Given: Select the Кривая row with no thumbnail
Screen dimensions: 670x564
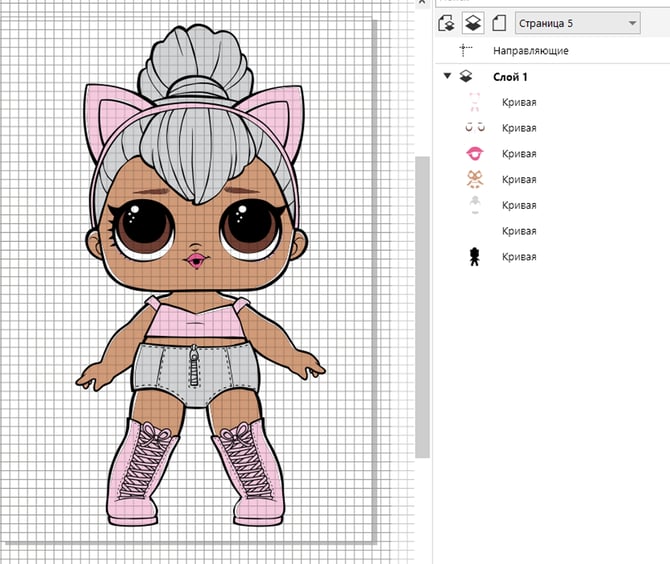Looking at the screenshot, I should coord(519,231).
